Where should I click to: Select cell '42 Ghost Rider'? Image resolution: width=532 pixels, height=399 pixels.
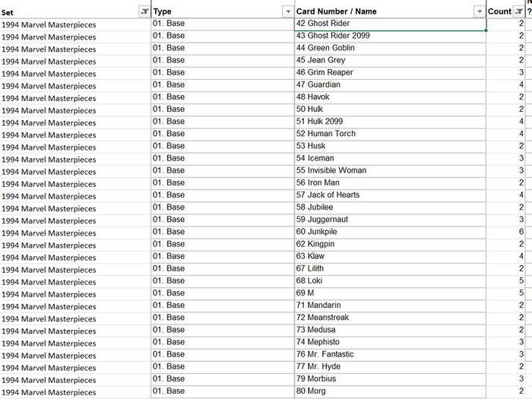point(390,24)
